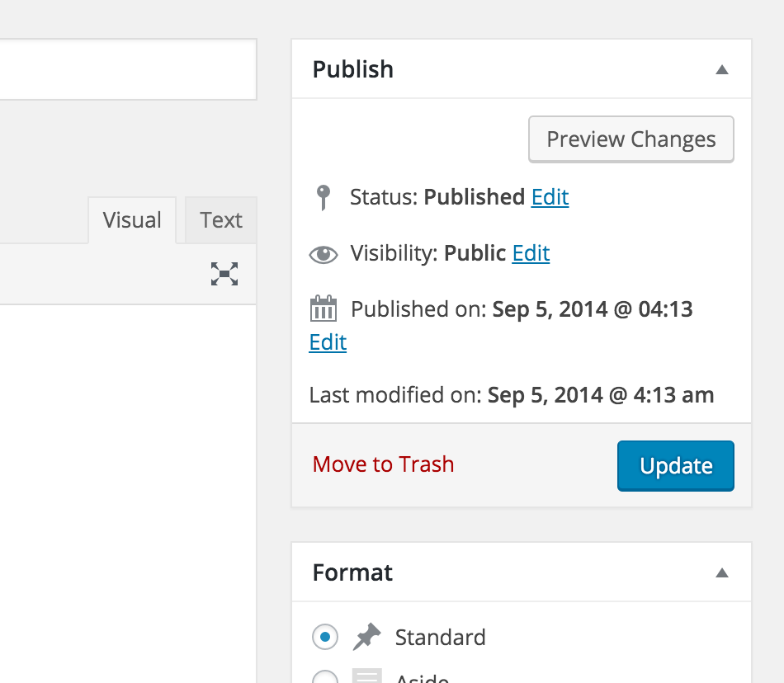
Task: Collapse the Publish panel
Action: 722,69
